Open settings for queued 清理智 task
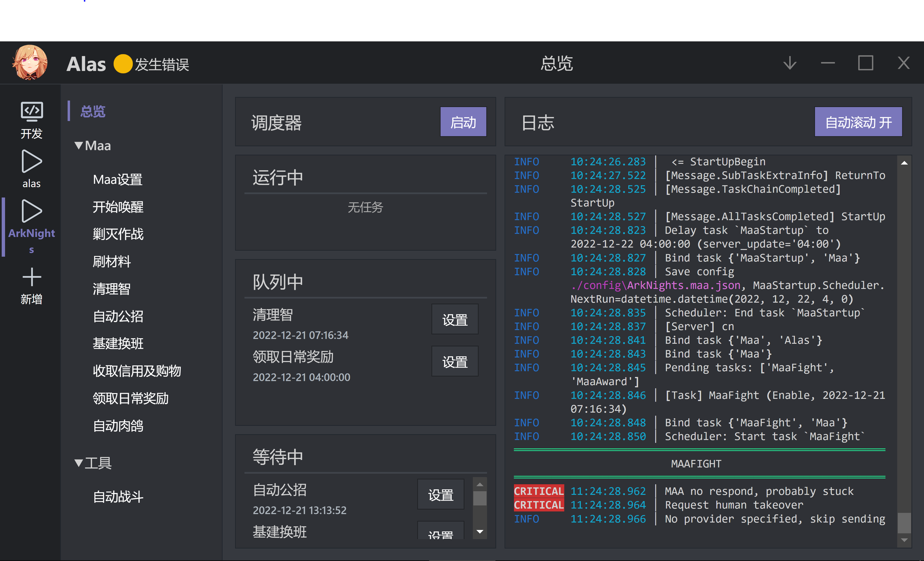 (455, 319)
